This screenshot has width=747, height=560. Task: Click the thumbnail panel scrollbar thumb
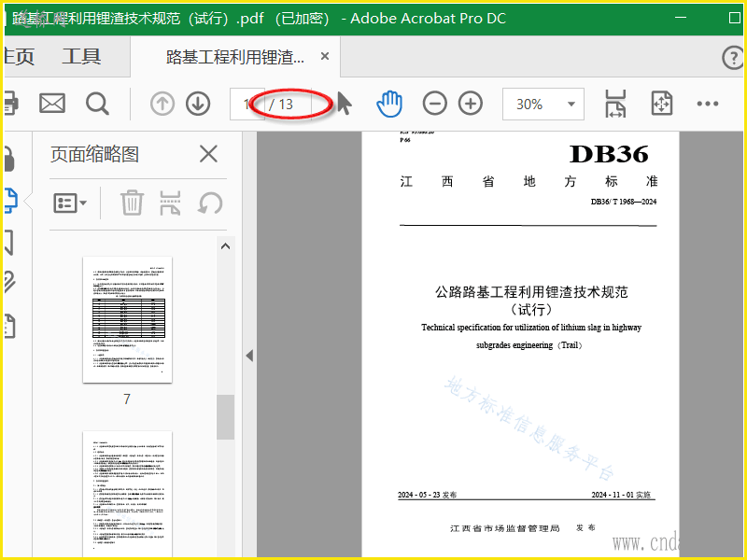point(225,417)
